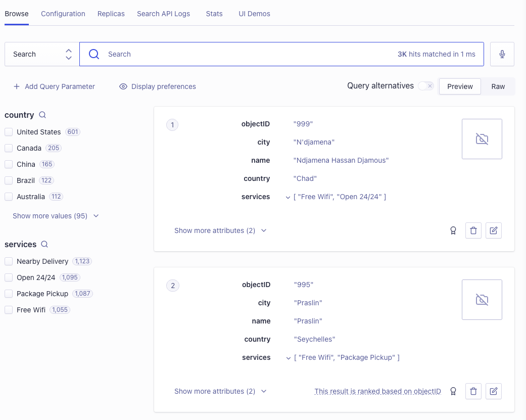Search services facet values magnifier icon

pos(44,244)
